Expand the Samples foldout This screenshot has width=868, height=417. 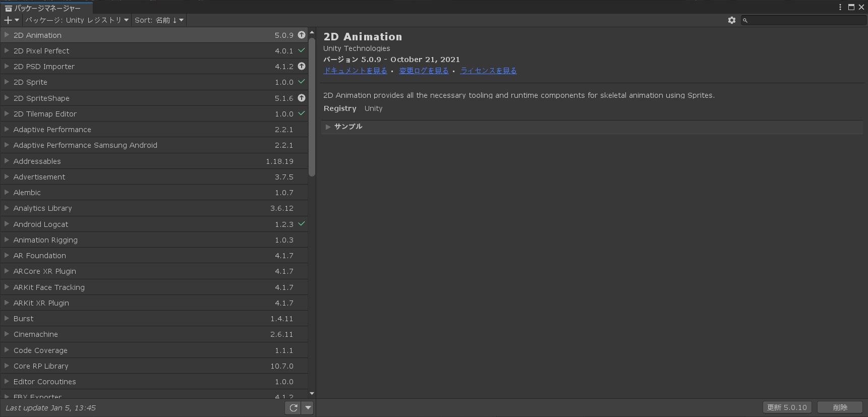(x=328, y=127)
